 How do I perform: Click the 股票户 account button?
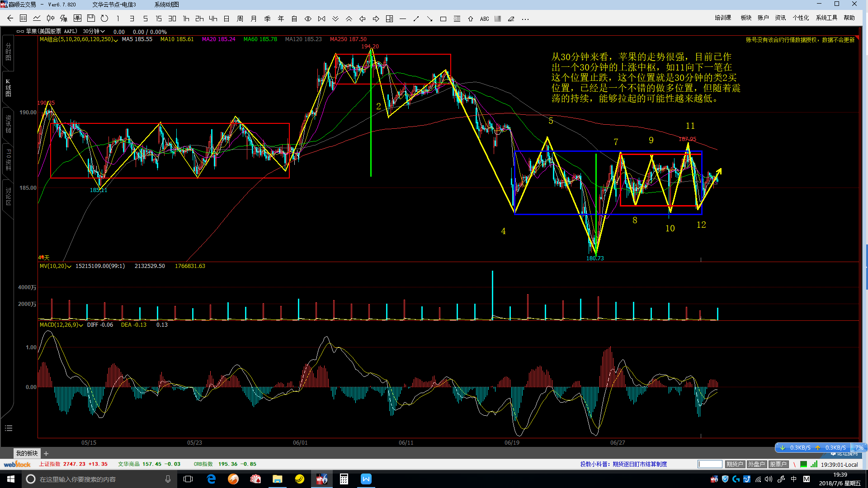778,464
